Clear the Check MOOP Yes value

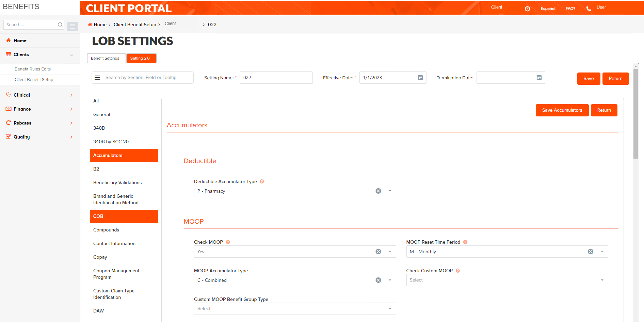pos(378,252)
